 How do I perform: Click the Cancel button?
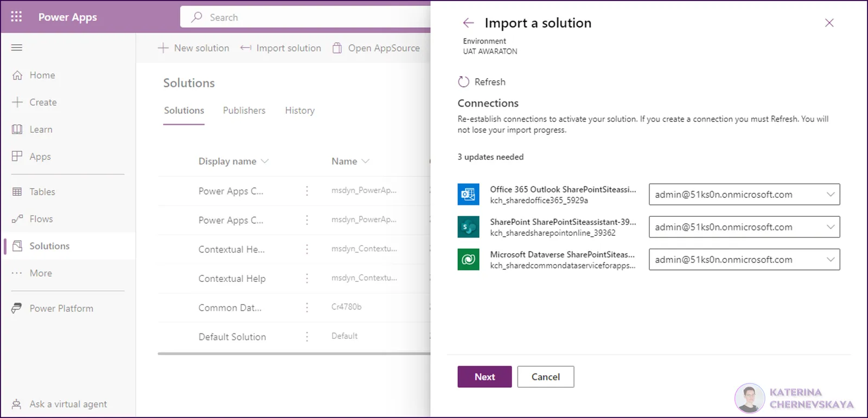[x=546, y=377]
